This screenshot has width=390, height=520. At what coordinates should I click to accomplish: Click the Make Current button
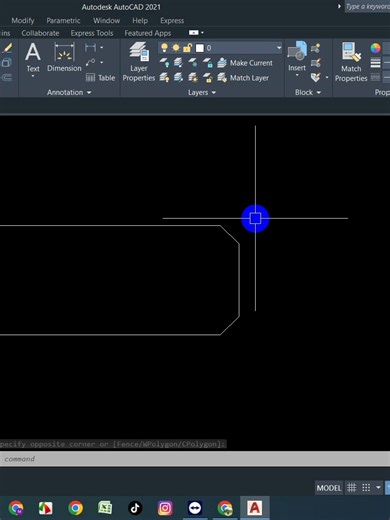tap(245, 63)
